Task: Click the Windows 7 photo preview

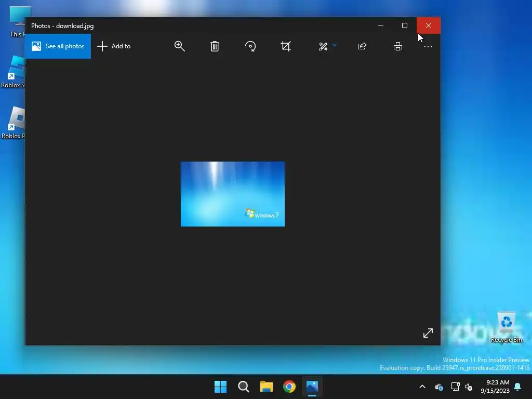Action: pyautogui.click(x=233, y=194)
